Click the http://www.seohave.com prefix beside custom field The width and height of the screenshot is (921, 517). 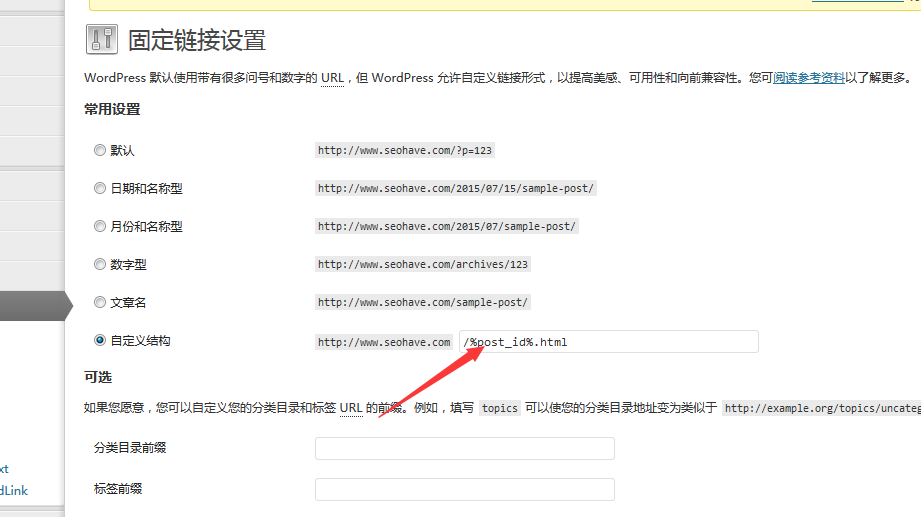coord(384,342)
